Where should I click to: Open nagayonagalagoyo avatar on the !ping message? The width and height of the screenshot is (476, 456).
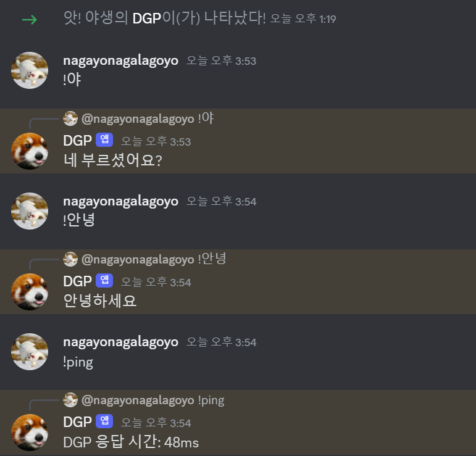pos(30,352)
